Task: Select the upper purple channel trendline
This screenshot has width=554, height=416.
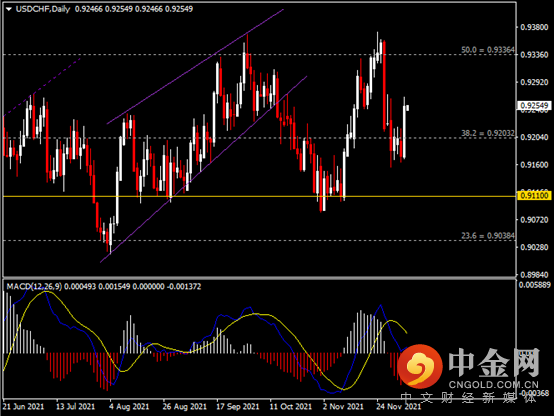Action: (195, 66)
